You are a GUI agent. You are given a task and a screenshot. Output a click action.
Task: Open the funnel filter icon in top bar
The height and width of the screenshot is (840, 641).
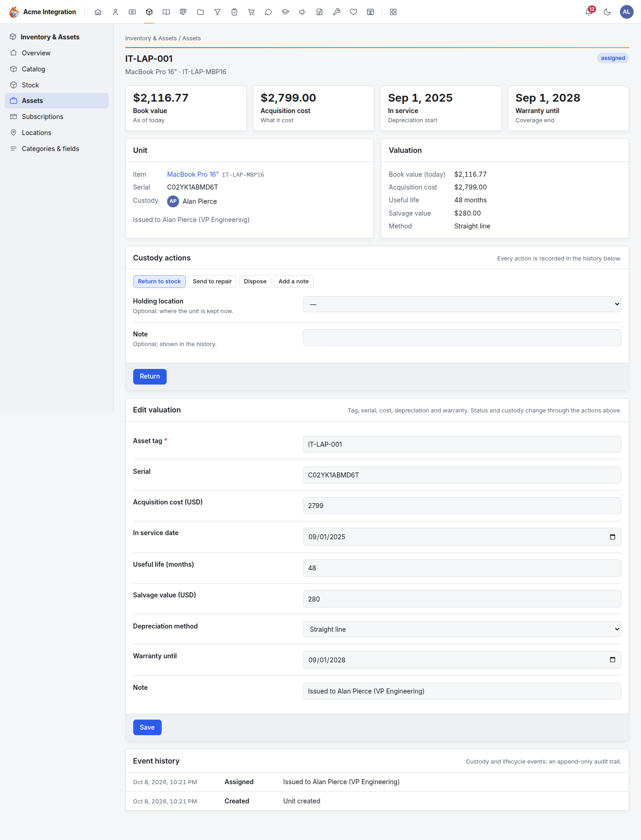(217, 12)
